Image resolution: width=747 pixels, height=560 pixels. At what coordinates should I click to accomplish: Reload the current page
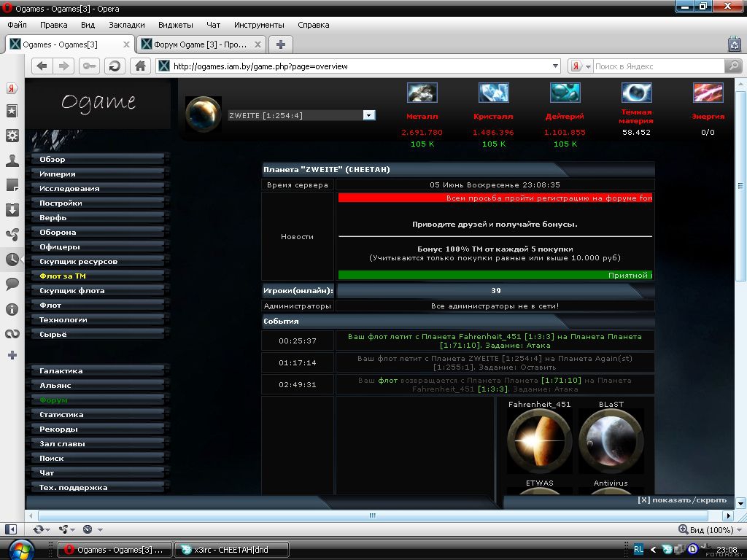[x=115, y=66]
